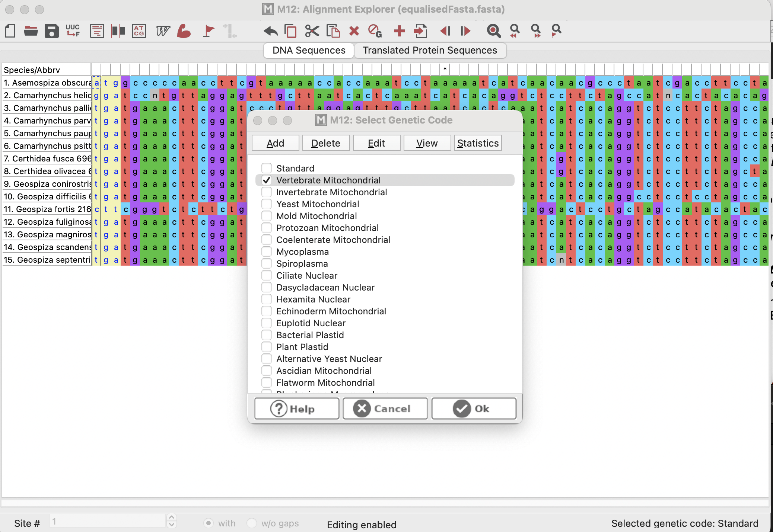Viewport: 773px width, 532px height.
Task: Select row 2. Camarhynchus helic
Action: pos(47,95)
